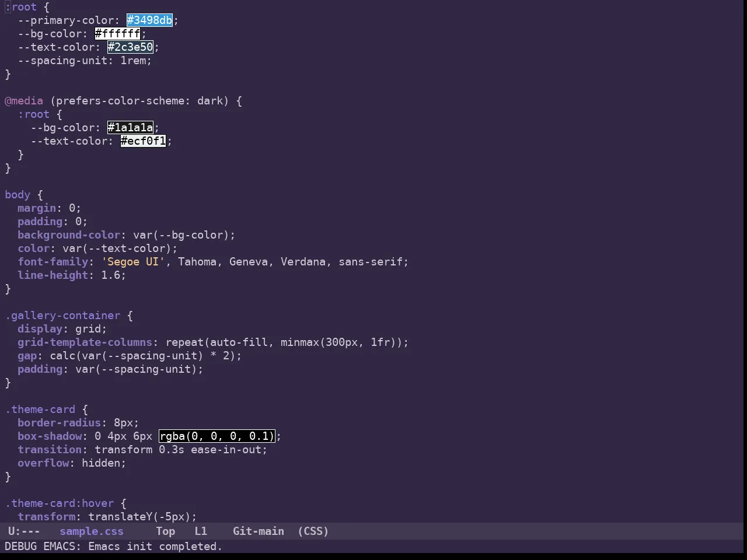This screenshot has height=560, width=747.
Task: Click 'ease-in-out' in the transition value
Action: coord(226,449)
